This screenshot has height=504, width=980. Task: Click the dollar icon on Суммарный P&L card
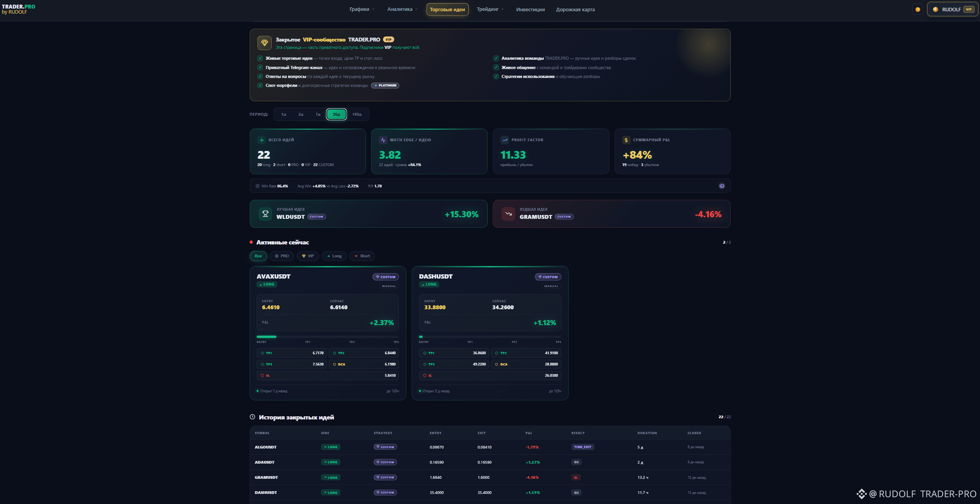pos(626,140)
